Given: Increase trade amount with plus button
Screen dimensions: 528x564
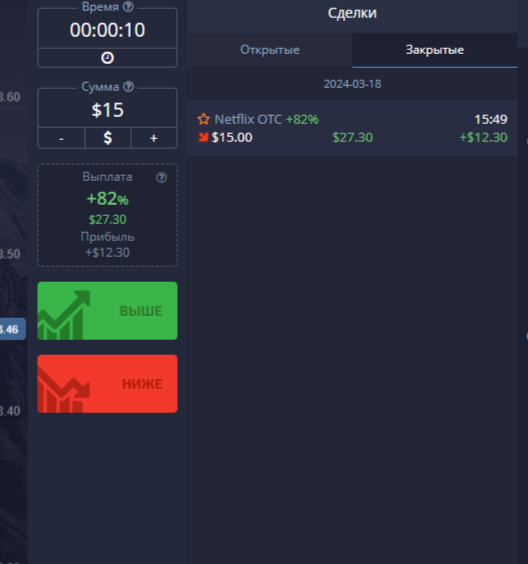Looking at the screenshot, I should point(154,138).
